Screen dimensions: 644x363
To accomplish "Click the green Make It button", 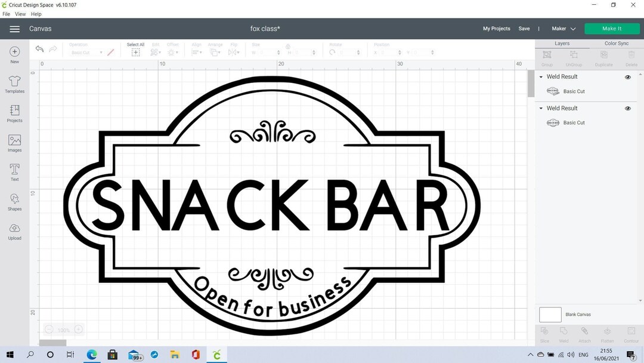I will click(612, 28).
